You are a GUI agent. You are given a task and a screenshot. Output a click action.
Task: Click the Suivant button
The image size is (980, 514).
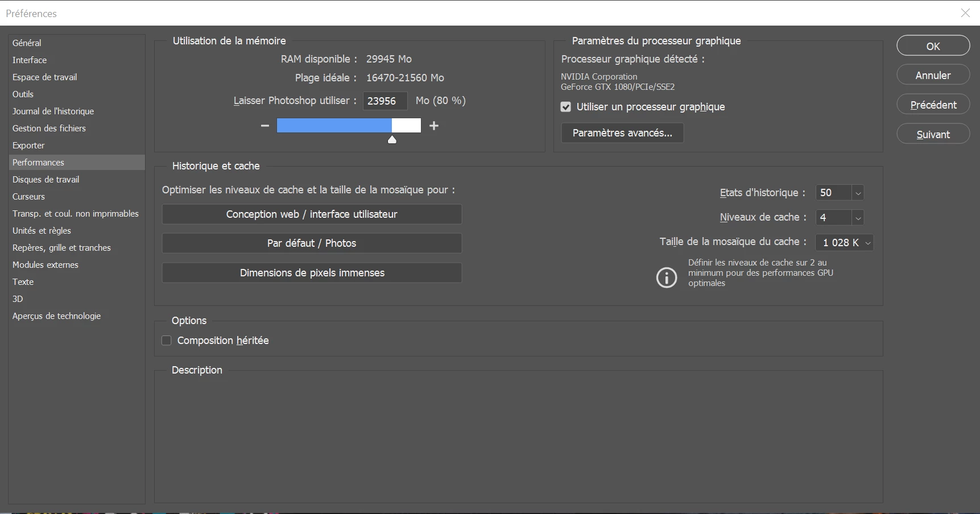[x=933, y=134]
